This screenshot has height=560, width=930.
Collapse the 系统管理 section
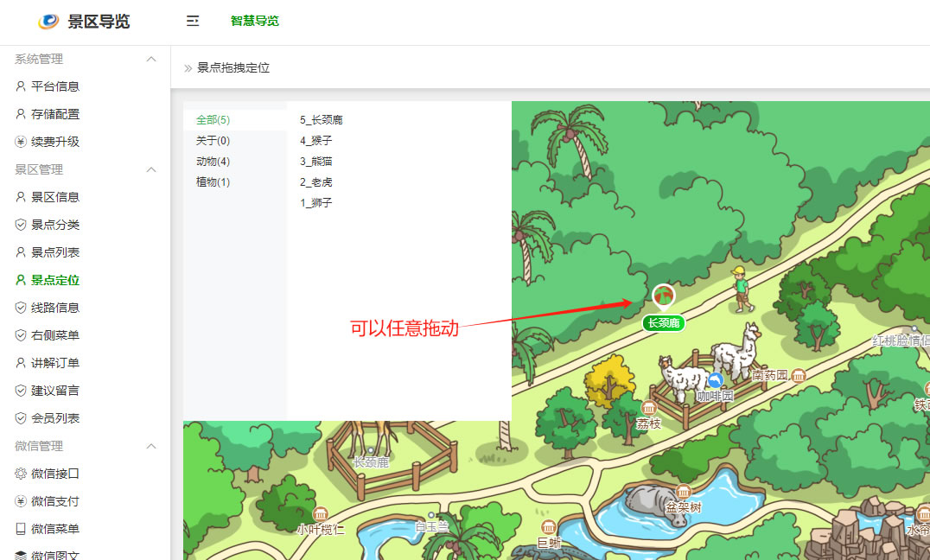click(x=151, y=59)
